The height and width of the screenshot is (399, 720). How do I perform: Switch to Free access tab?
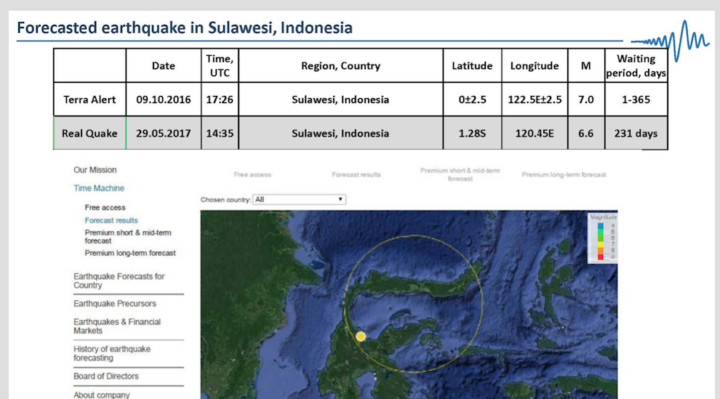(252, 174)
